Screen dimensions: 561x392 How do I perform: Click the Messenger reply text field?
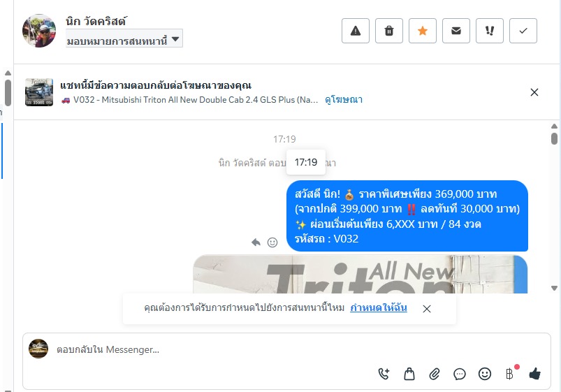click(x=286, y=349)
